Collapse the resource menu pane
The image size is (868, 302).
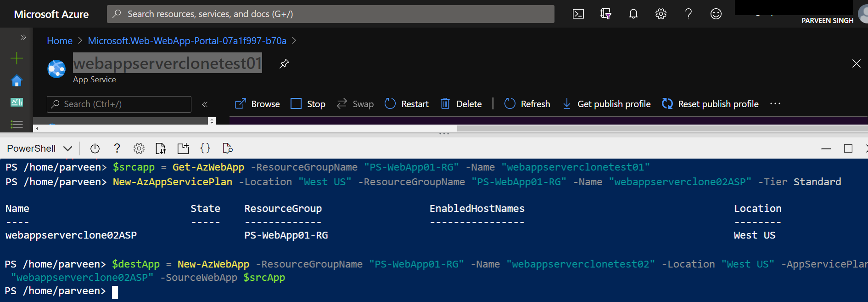coord(205,104)
